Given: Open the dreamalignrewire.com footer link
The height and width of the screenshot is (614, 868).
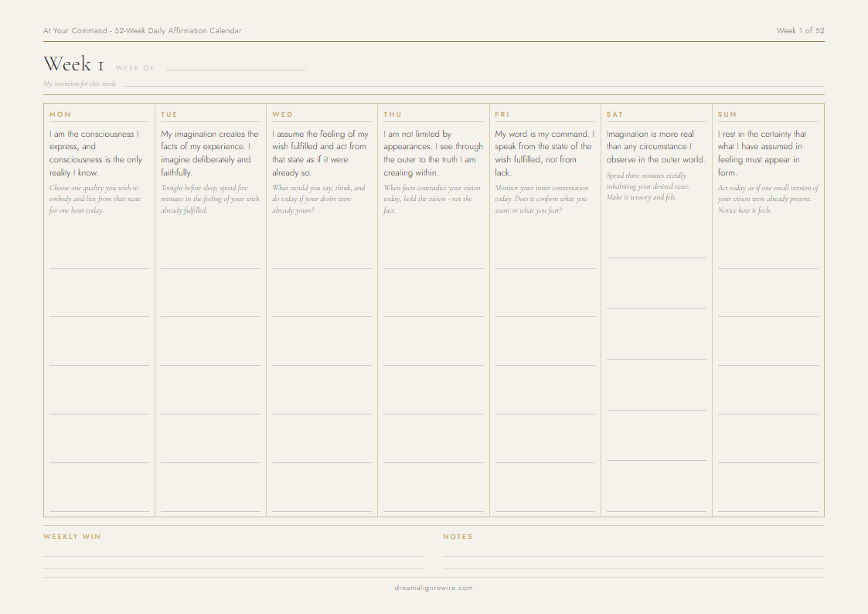Looking at the screenshot, I should (434, 588).
